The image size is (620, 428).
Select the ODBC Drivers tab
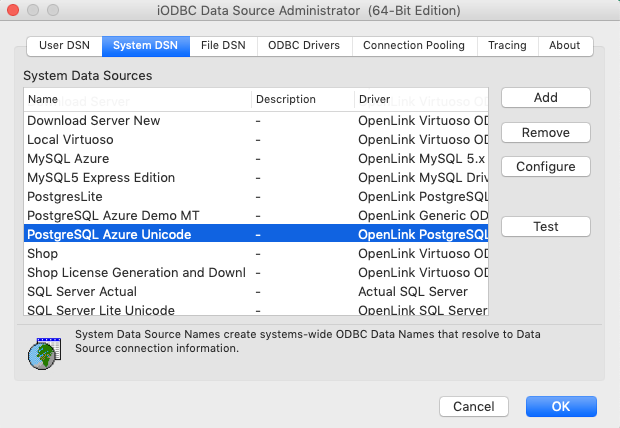click(304, 46)
